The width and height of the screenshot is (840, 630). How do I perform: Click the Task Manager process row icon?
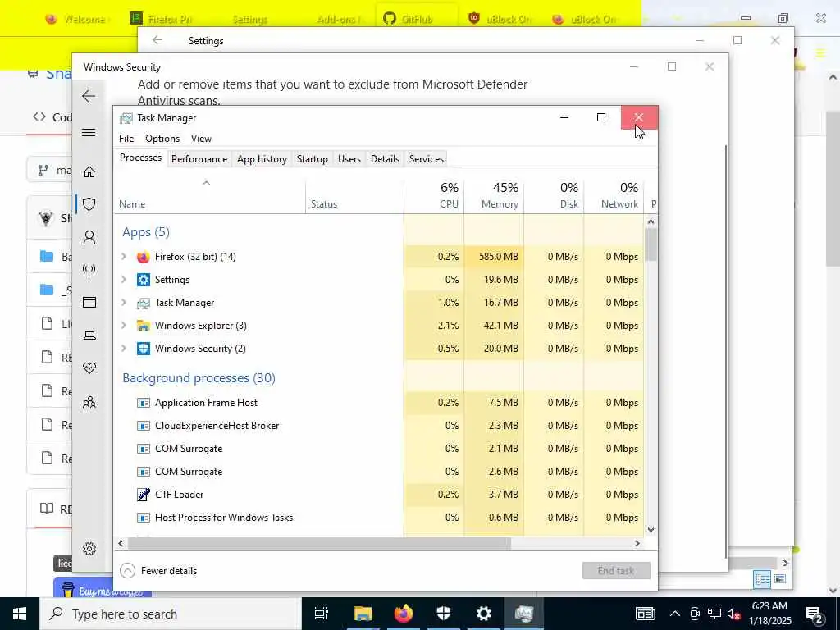click(x=143, y=303)
